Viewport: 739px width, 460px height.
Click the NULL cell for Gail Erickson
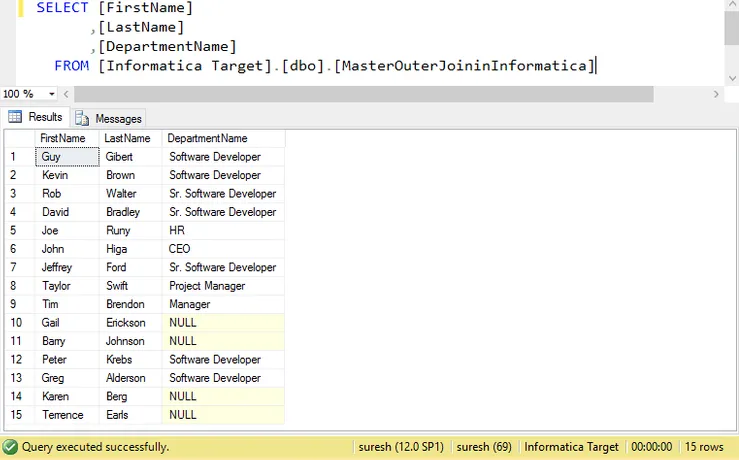pos(222,323)
